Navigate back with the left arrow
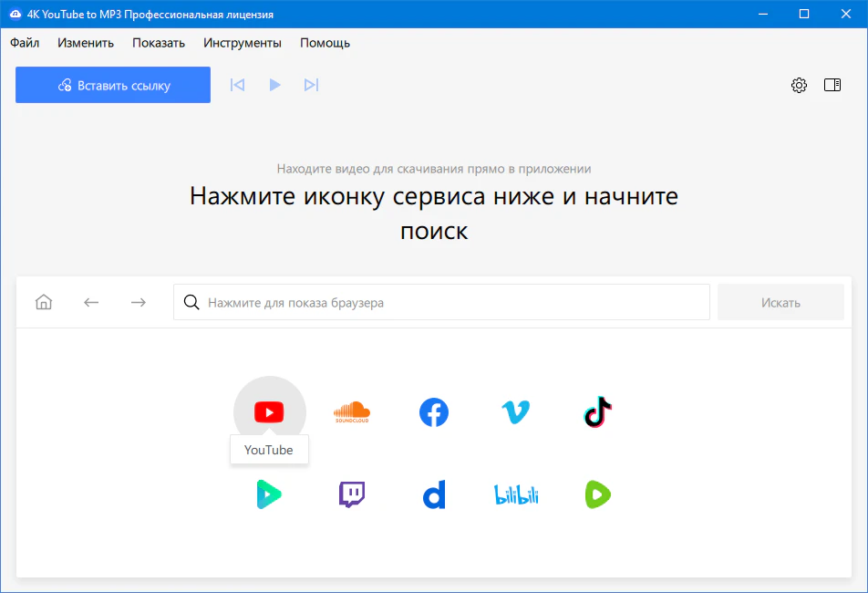This screenshot has width=868, height=593. click(x=91, y=302)
